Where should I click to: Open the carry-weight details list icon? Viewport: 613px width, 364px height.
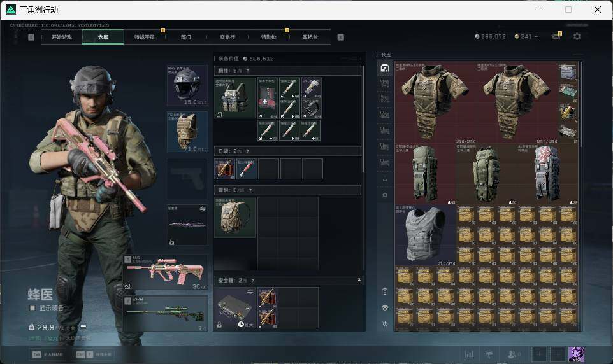coord(83,327)
